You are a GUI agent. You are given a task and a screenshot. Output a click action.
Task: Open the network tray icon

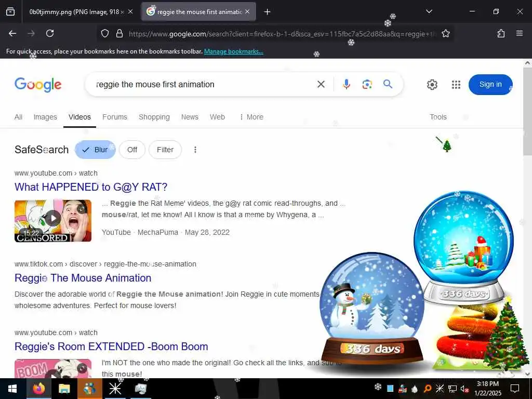(x=453, y=389)
